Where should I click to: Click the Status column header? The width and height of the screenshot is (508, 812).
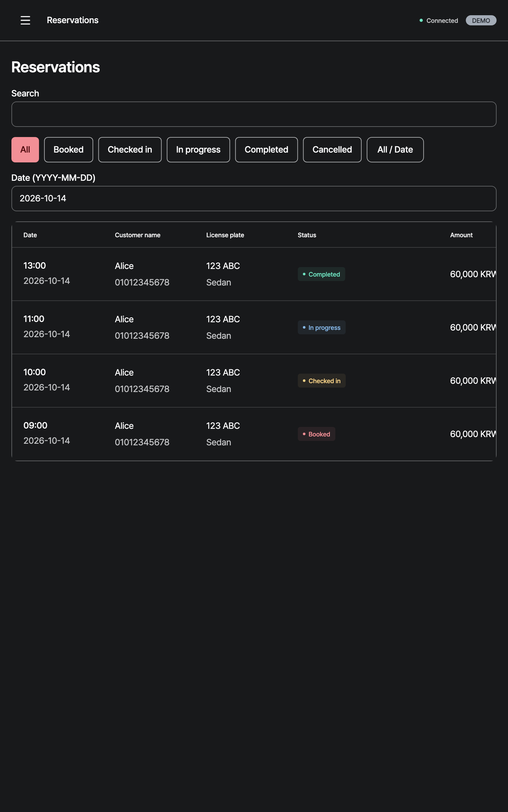307,235
